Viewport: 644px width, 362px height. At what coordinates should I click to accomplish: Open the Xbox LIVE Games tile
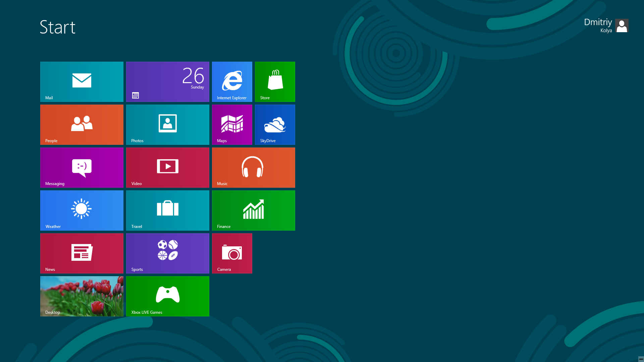[x=168, y=296]
